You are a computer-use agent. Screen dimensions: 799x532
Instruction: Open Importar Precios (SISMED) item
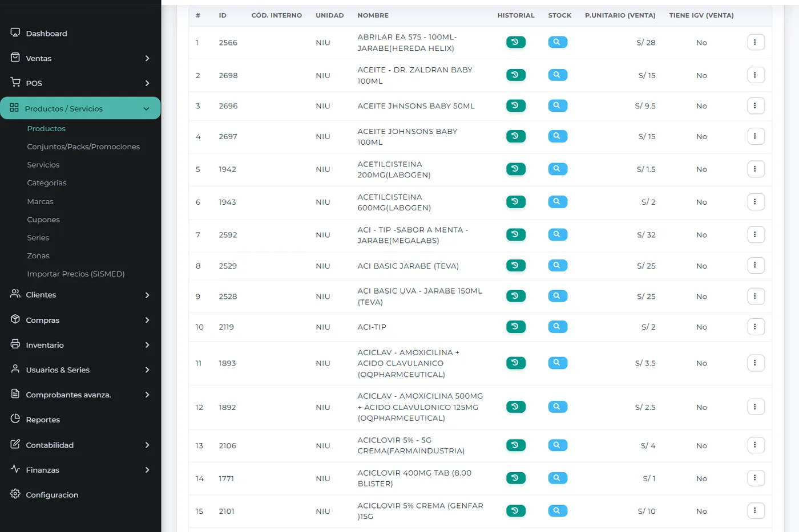point(76,274)
